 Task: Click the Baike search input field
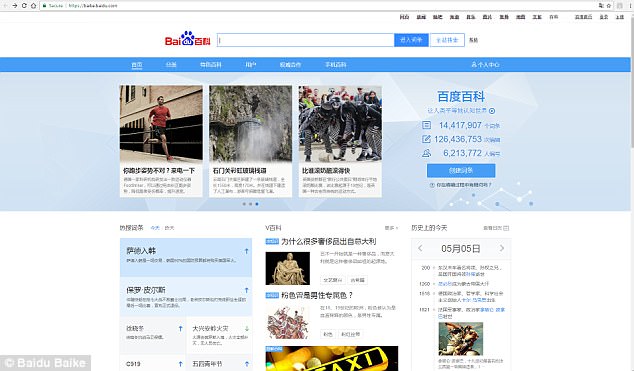pyautogui.click(x=305, y=40)
